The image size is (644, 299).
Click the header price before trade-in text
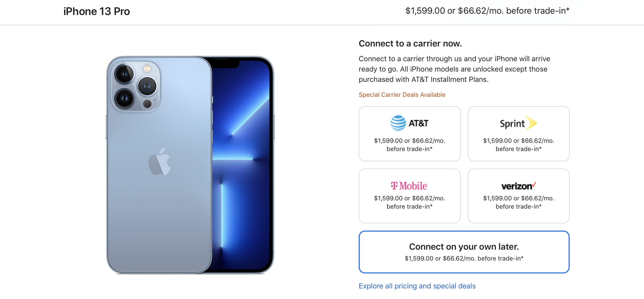[487, 11]
